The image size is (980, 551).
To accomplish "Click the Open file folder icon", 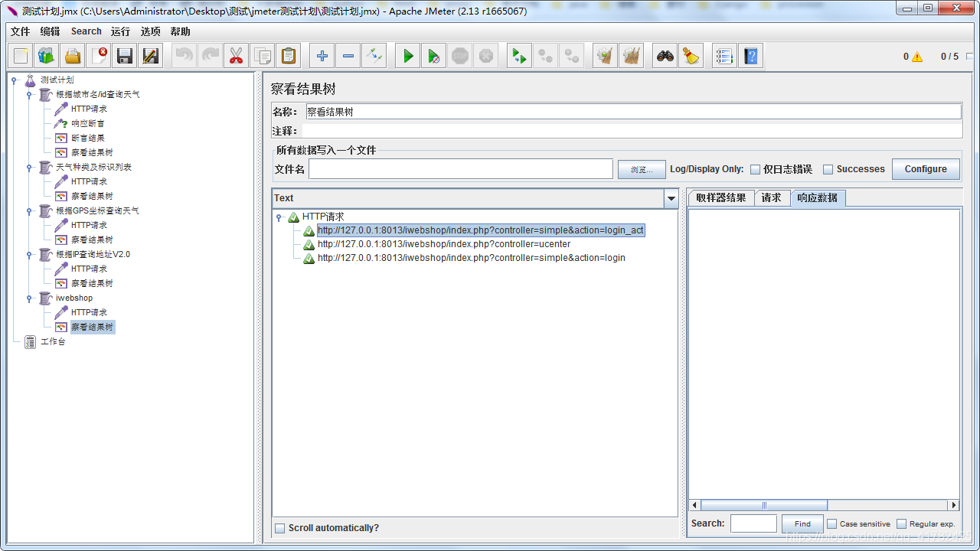I will (73, 56).
